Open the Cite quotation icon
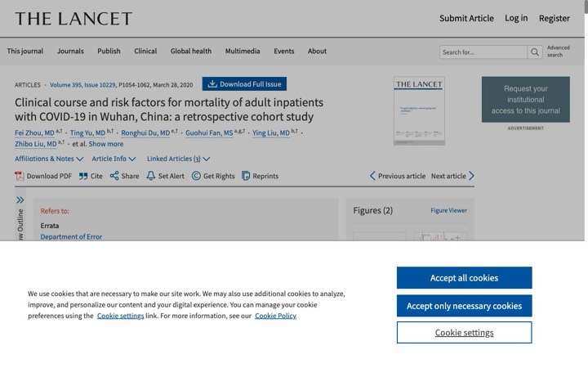 [83, 176]
